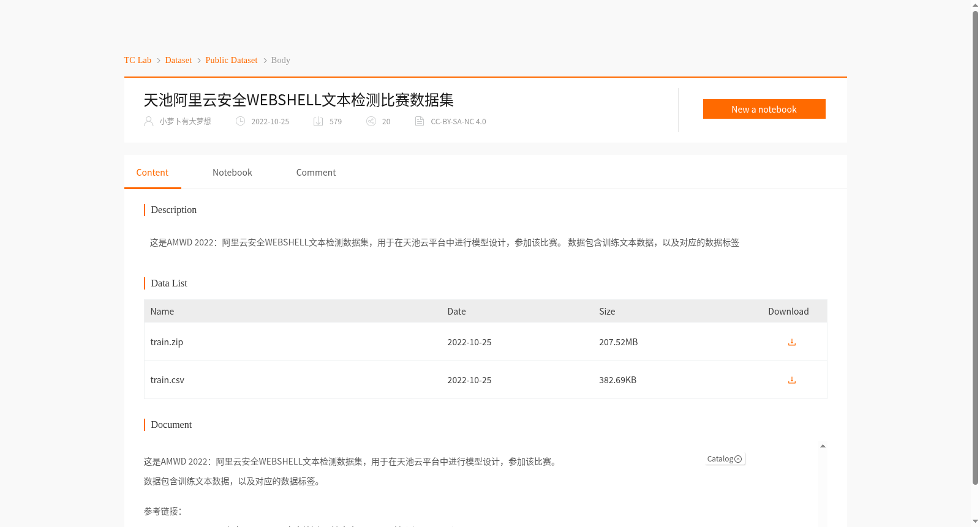Click Name column header
Screen dimensions: 980x527
162,312
